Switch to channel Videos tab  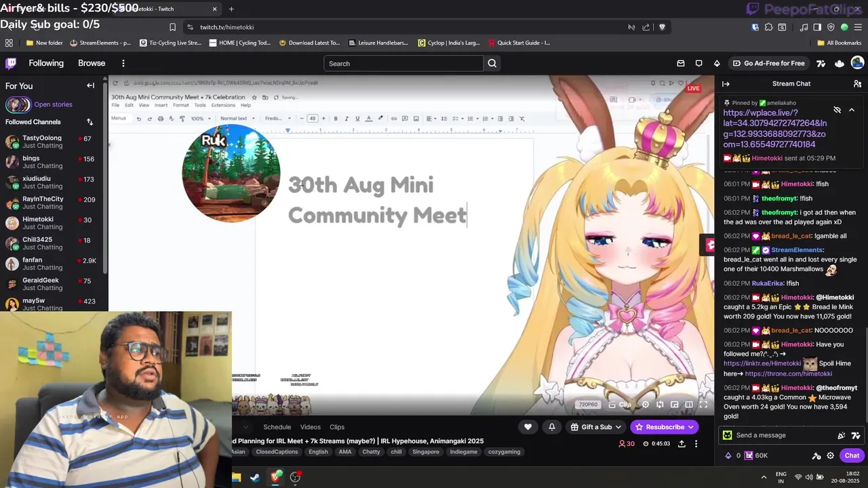310,427
